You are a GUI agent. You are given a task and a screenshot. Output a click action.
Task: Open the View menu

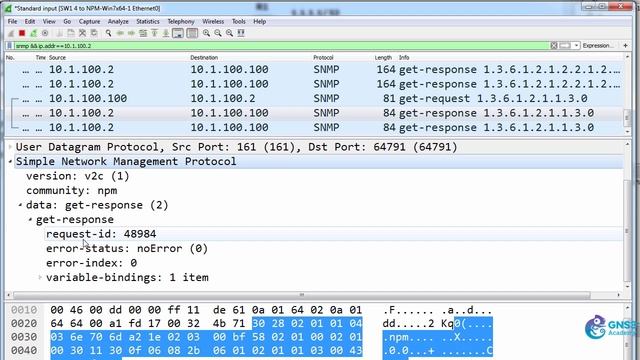click(49, 21)
